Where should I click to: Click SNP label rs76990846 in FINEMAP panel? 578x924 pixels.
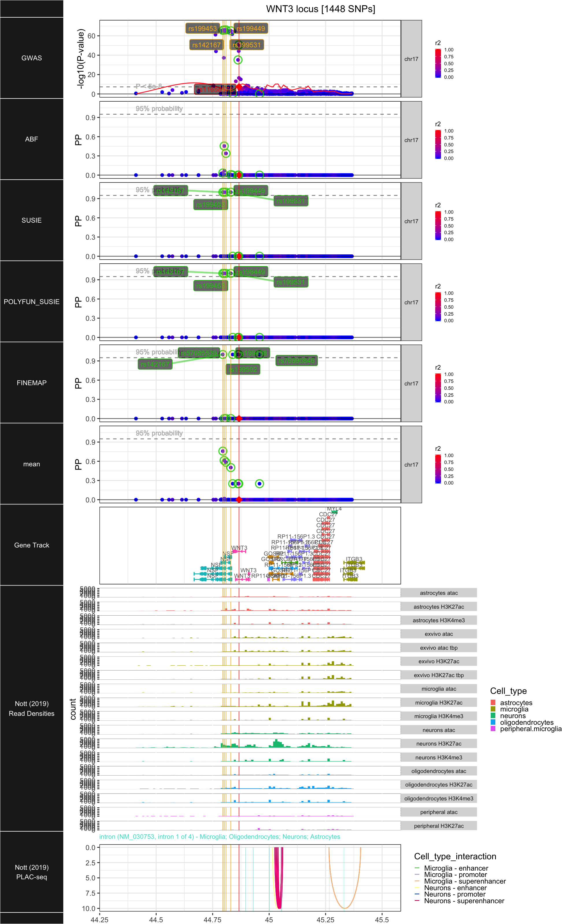tap(297, 360)
